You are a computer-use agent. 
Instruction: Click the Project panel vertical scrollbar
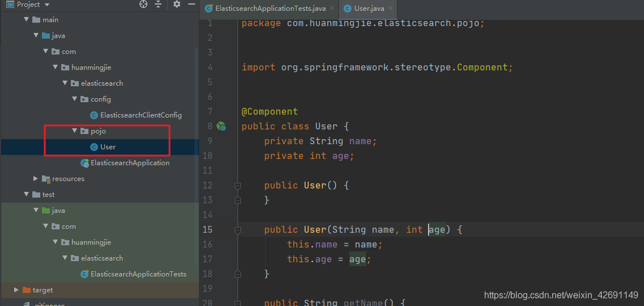pyautogui.click(x=196, y=156)
